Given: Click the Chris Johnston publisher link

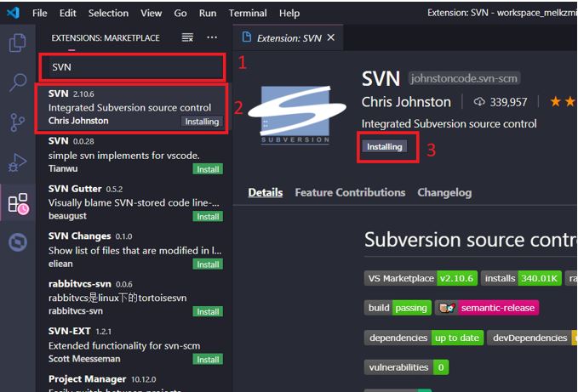Looking at the screenshot, I should 406,102.
